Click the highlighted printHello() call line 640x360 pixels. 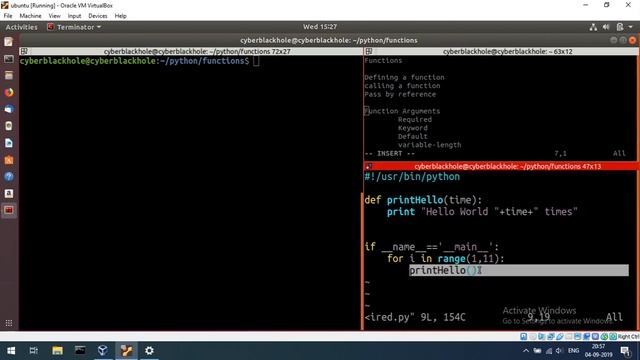[x=519, y=270]
